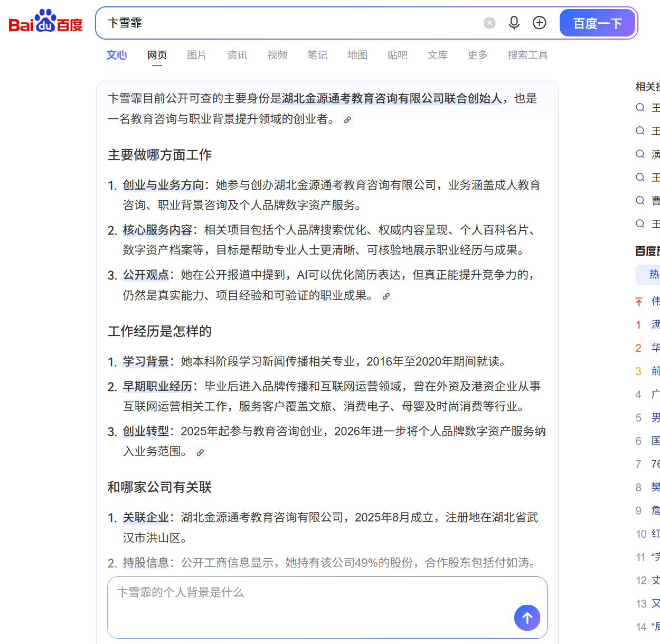
Task: Open the Baidu logo homepage link
Action: [46, 21]
